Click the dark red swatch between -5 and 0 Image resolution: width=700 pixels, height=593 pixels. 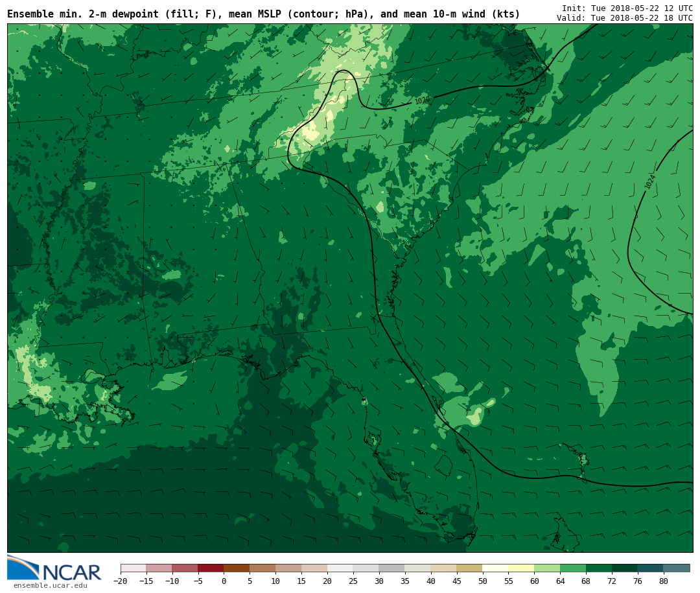click(211, 568)
